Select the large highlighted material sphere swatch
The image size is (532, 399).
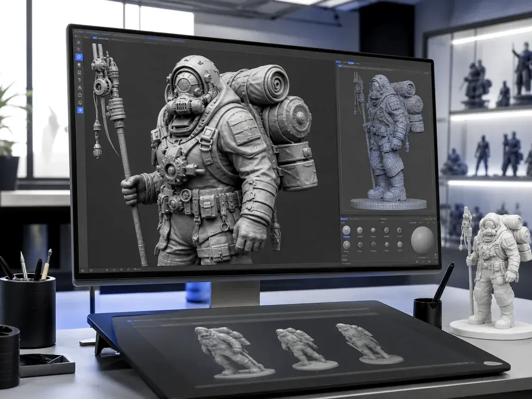click(x=346, y=230)
